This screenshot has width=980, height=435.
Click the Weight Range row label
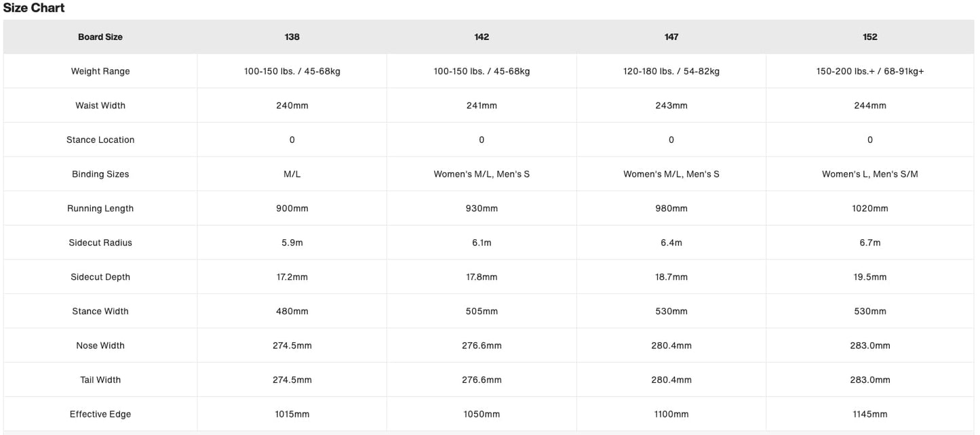[100, 71]
